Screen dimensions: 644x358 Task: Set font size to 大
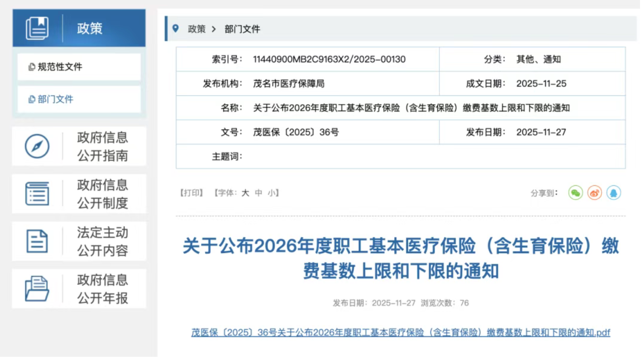[x=245, y=193]
